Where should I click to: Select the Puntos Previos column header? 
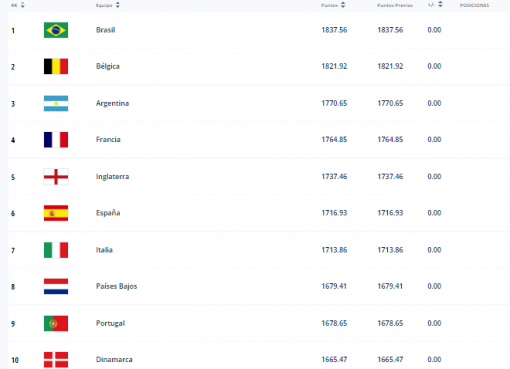(x=395, y=5)
